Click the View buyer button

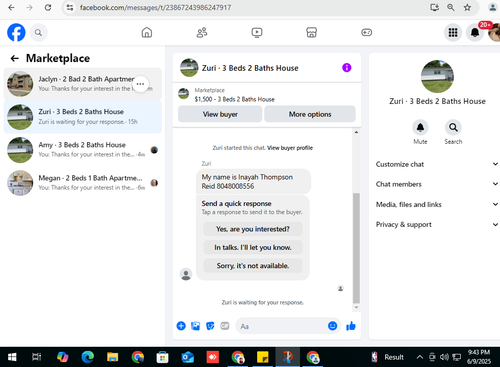(x=220, y=114)
